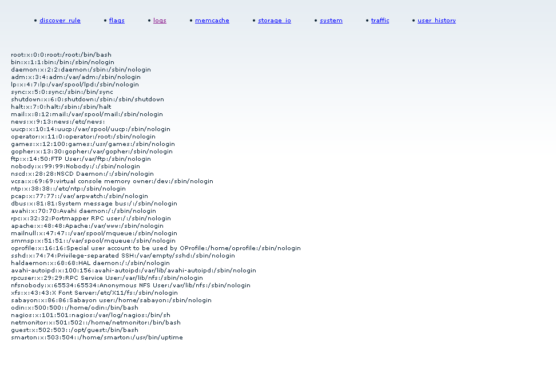
Task: Select the halt:x:7:0 line
Action: (x=61, y=107)
